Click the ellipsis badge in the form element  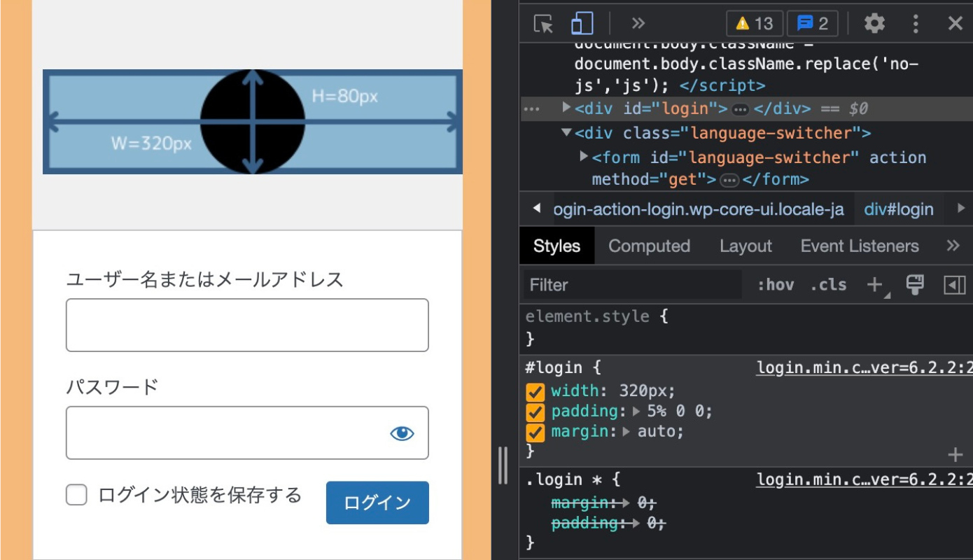pyautogui.click(x=729, y=181)
